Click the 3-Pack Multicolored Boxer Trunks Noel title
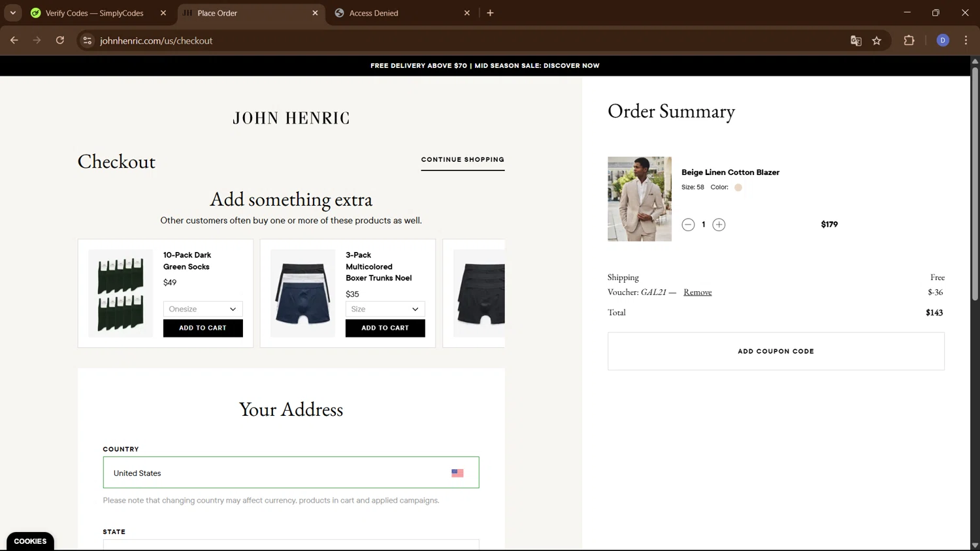The height and width of the screenshot is (551, 980). click(378, 266)
